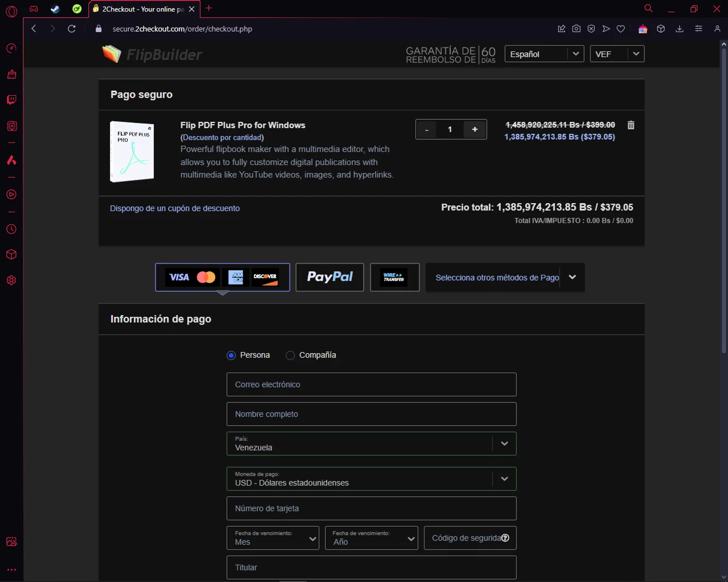Open sidebar three dots menu
The height and width of the screenshot is (582, 728).
click(x=12, y=570)
